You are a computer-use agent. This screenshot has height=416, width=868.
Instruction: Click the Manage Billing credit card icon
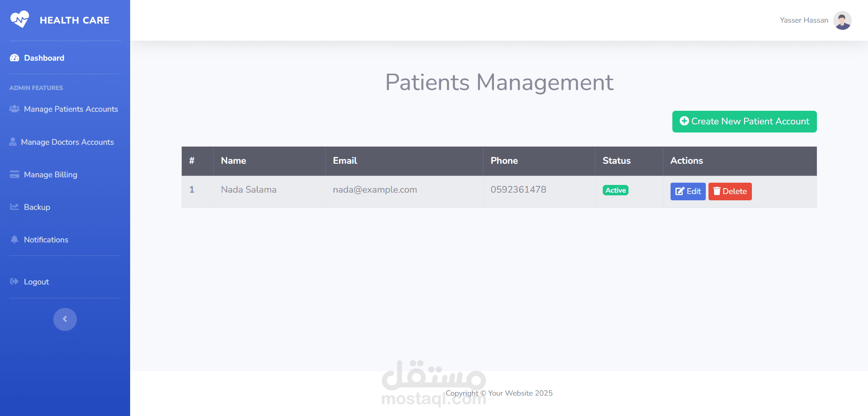click(14, 175)
